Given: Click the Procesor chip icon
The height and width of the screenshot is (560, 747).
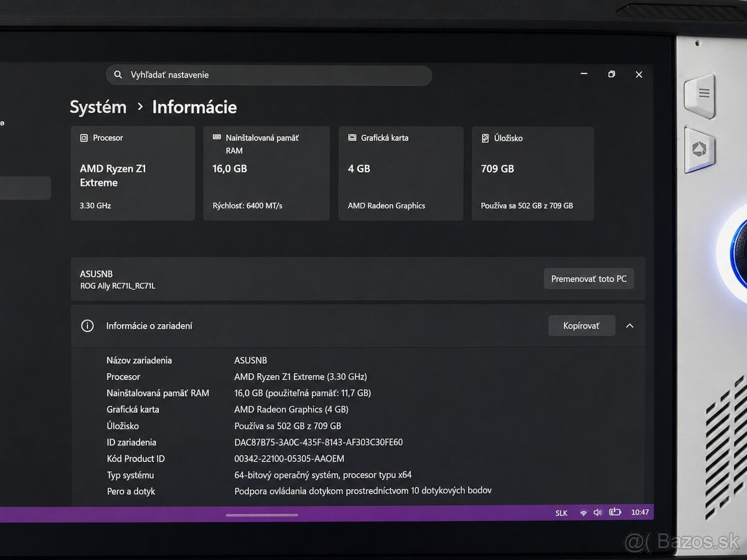Looking at the screenshot, I should point(84,138).
